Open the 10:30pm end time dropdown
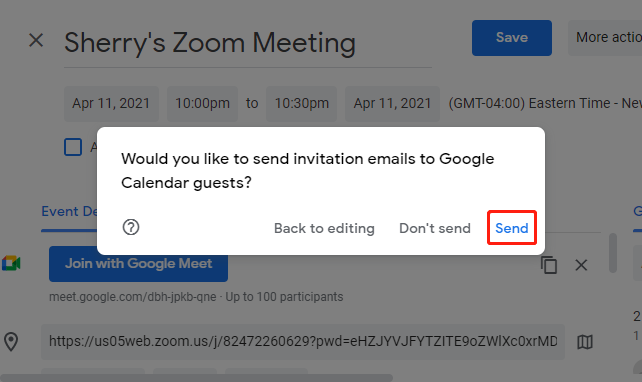This screenshot has width=642, height=382. click(301, 104)
